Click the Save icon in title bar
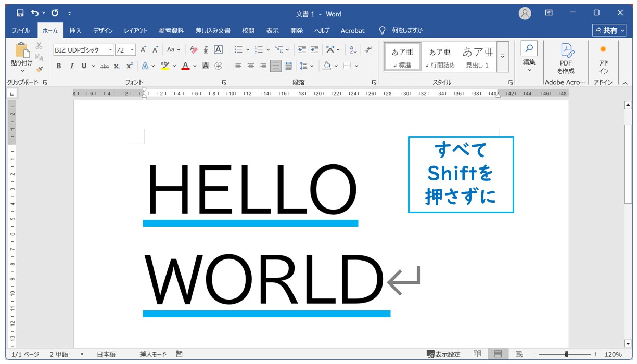637x364 pixels. pyautogui.click(x=20, y=13)
